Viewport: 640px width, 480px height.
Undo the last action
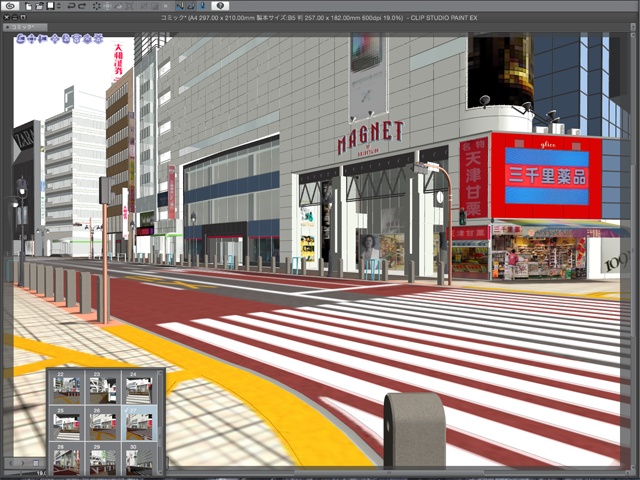coord(71,6)
